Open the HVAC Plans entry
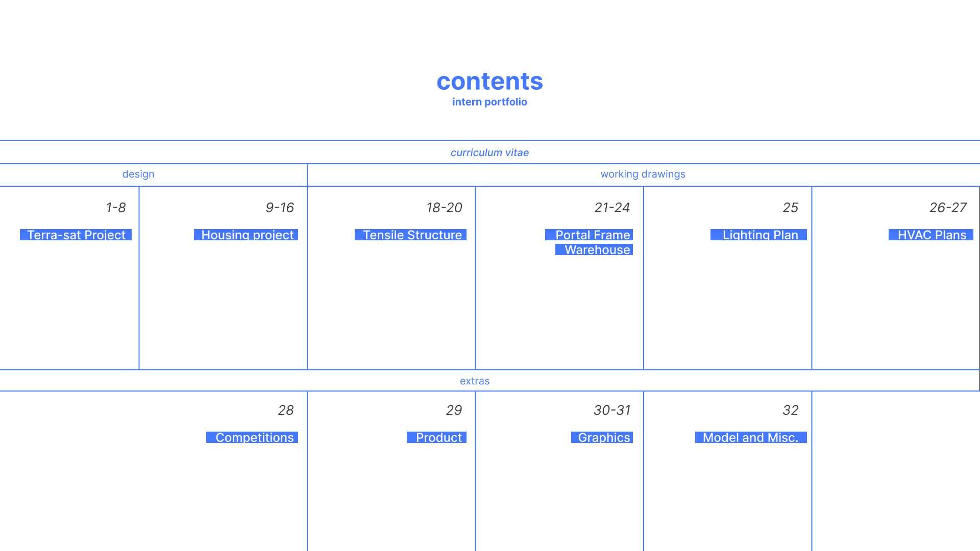This screenshot has height=551, width=980. pyautogui.click(x=931, y=235)
